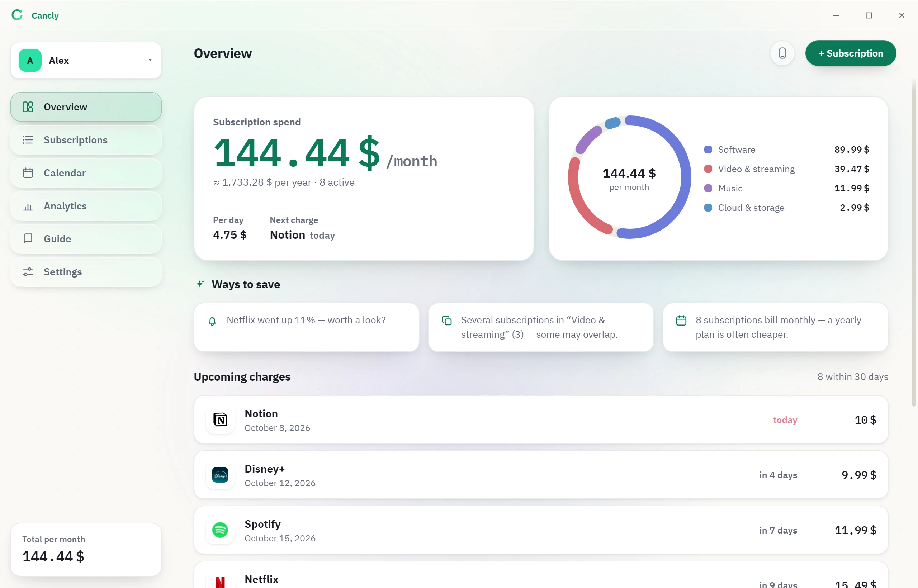The width and height of the screenshot is (918, 588).
Task: Click the Disney+ logo icon
Action: [x=220, y=475]
